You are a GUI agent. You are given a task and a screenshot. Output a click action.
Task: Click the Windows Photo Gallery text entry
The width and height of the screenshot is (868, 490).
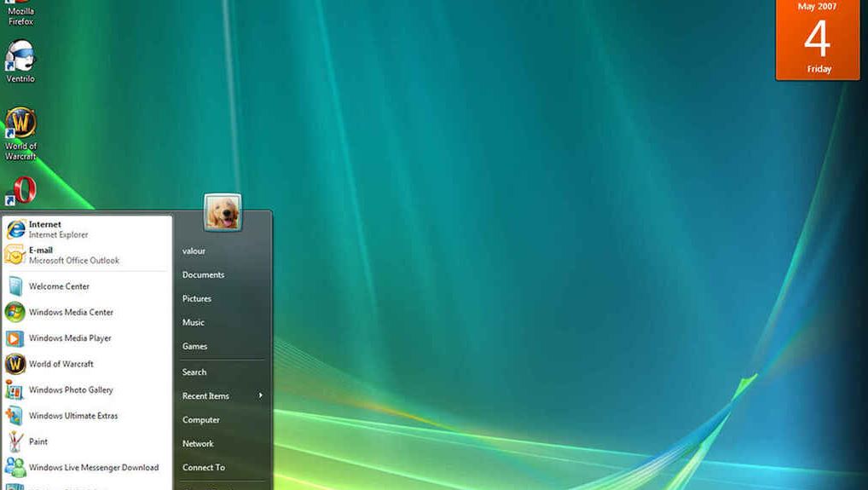(71, 390)
